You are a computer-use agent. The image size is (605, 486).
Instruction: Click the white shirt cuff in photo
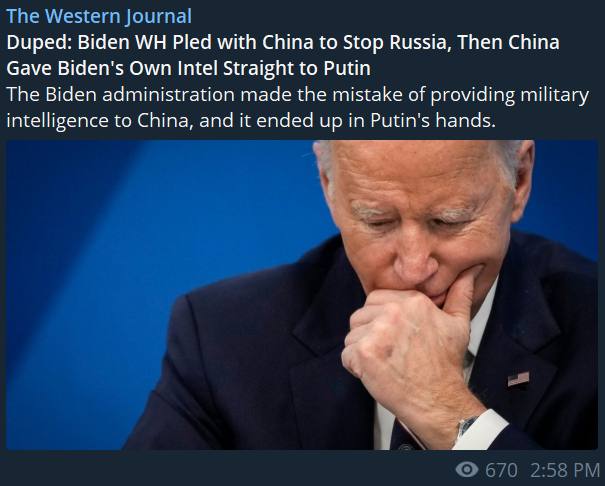pyautogui.click(x=482, y=428)
